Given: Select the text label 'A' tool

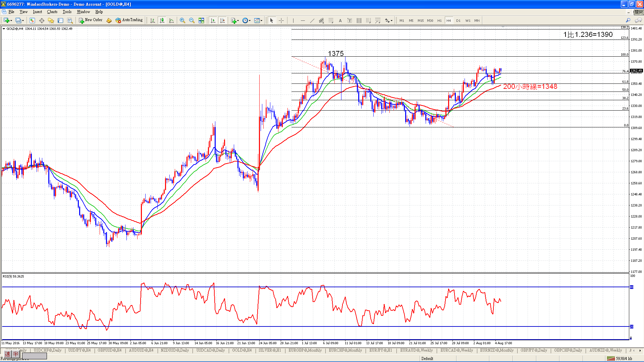Looking at the screenshot, I should coord(340,20).
